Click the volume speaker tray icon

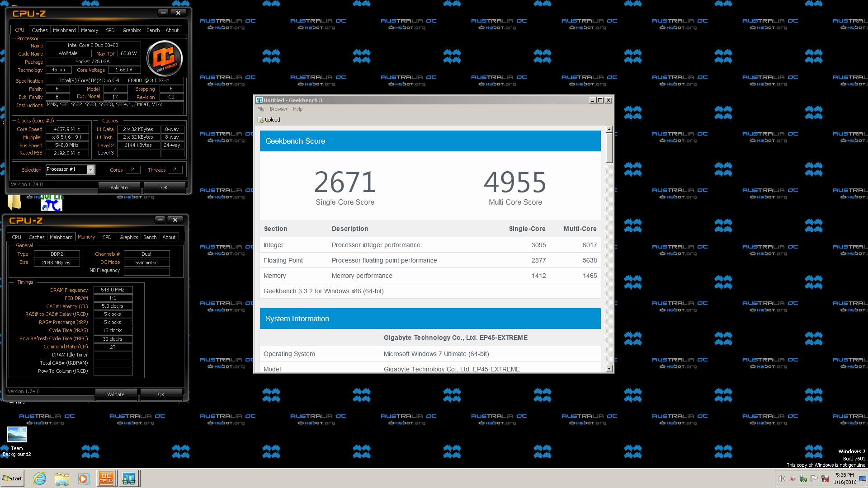[x=781, y=479]
